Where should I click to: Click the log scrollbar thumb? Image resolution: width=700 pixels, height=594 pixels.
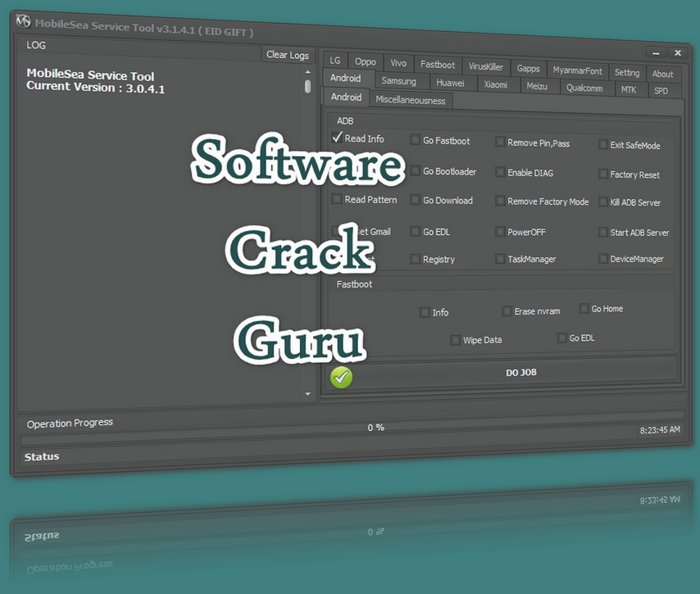tap(307, 87)
